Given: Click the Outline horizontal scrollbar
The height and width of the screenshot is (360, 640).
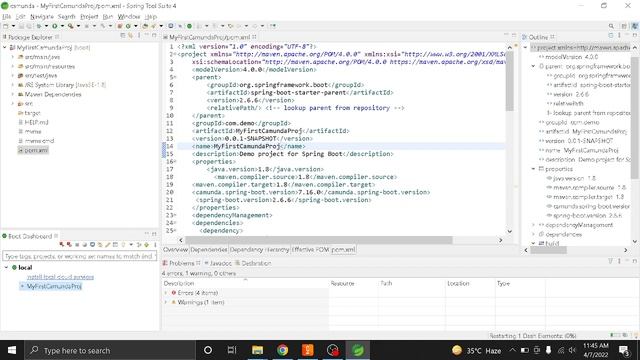Looking at the screenshot, I should 548,250.
